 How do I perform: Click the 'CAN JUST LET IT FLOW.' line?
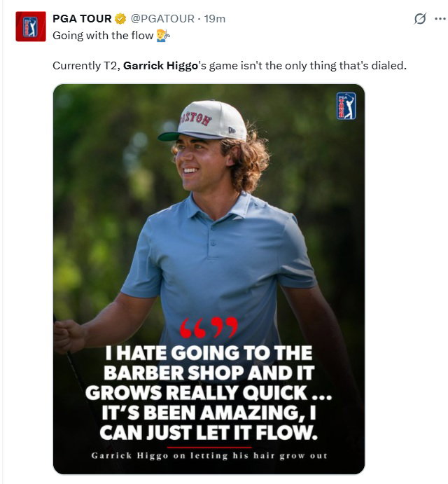coord(209,431)
